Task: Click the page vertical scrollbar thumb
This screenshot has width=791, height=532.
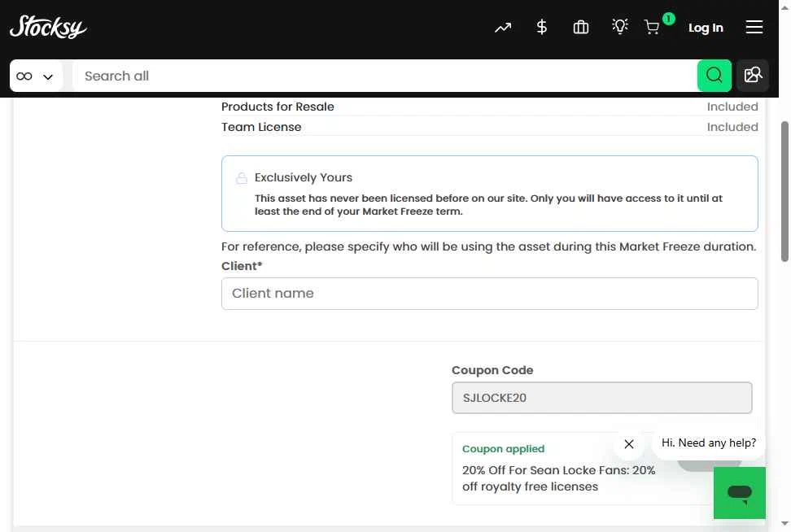Action: coord(784,192)
